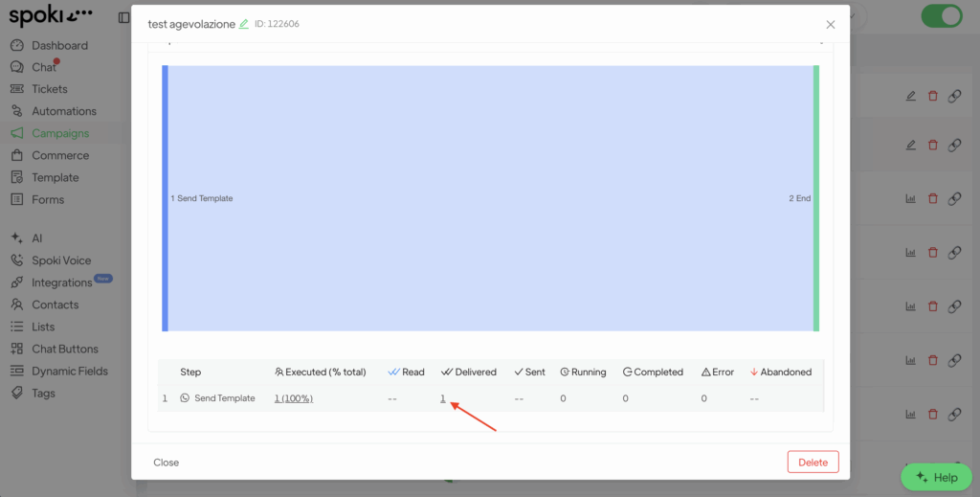The width and height of the screenshot is (980, 497).
Task: Open the first bar chart statistics icon
Action: pos(910,199)
